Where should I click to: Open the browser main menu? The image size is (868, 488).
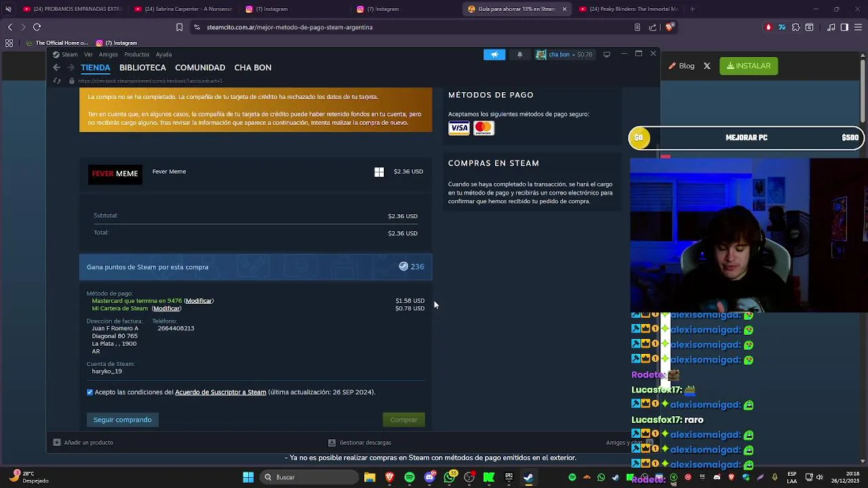(x=859, y=27)
